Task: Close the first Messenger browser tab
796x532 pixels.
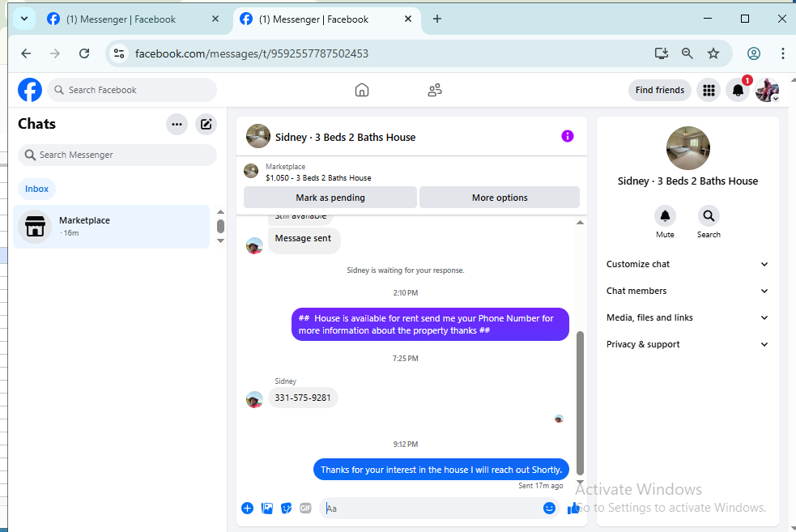Action: 215,19
